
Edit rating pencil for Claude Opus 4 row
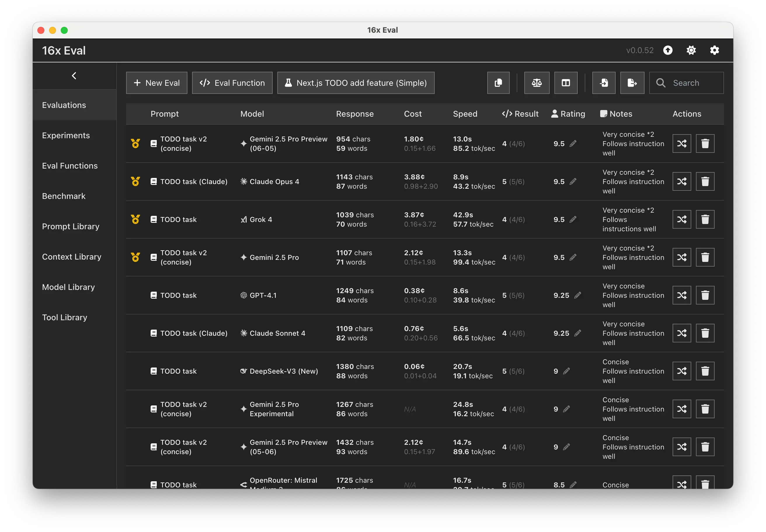[573, 182]
